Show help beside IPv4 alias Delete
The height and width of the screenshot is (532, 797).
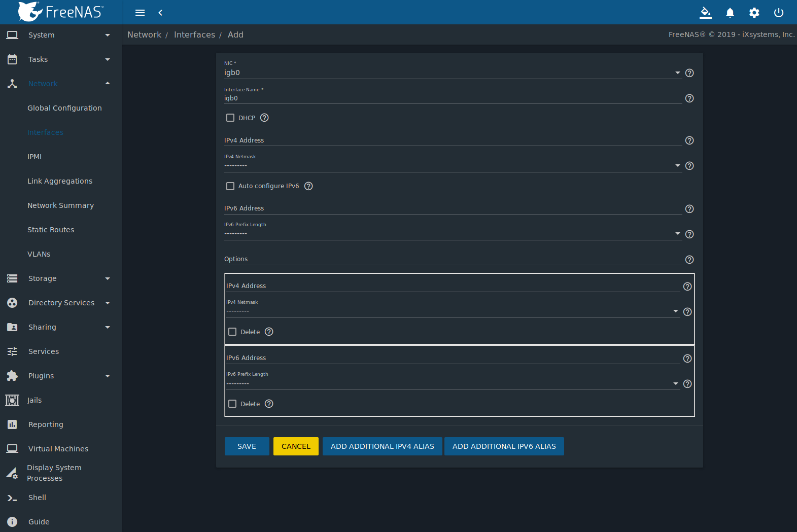(269, 332)
